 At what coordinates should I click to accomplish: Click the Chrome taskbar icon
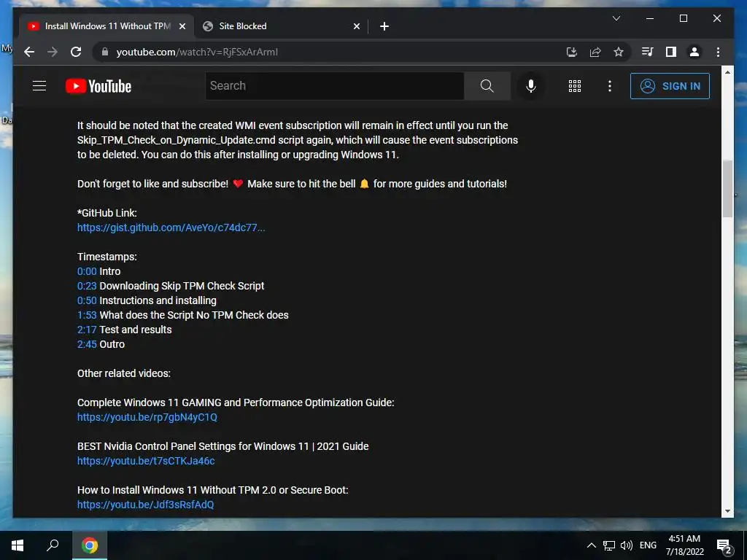coord(90,545)
